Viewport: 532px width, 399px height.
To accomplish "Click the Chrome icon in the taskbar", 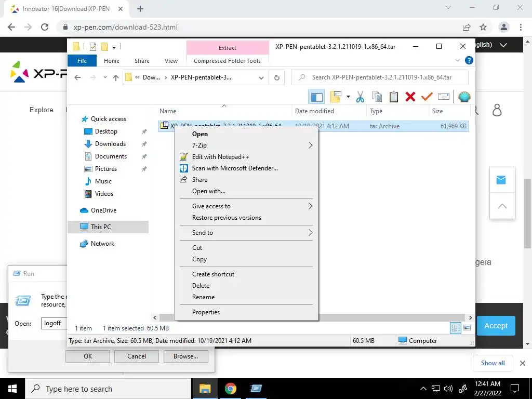I will pyautogui.click(x=230, y=389).
